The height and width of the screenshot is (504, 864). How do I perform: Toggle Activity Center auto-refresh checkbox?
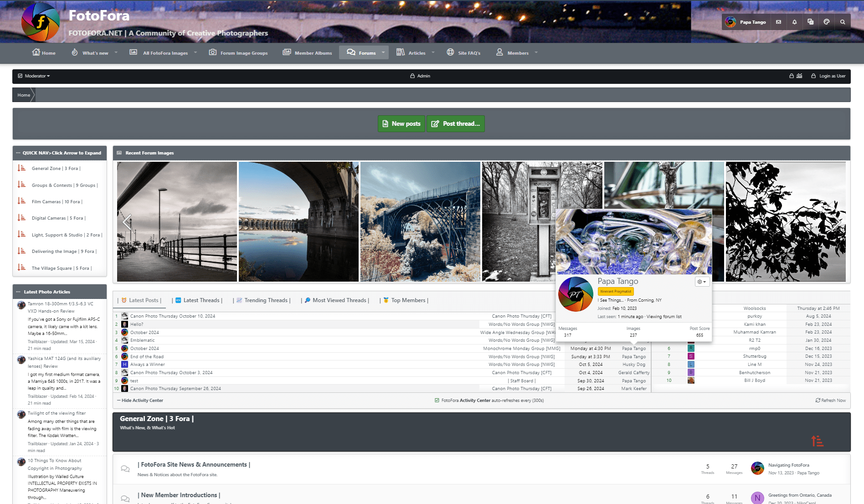tap(437, 401)
